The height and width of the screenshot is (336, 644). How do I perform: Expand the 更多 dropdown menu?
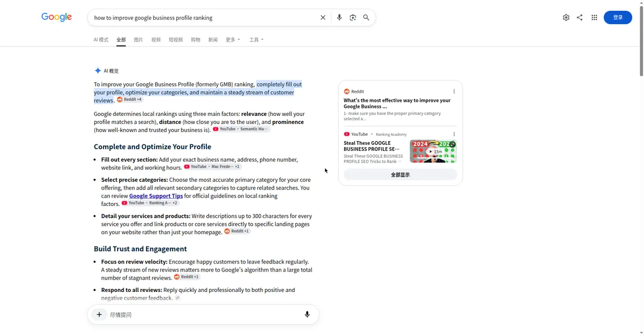point(233,40)
